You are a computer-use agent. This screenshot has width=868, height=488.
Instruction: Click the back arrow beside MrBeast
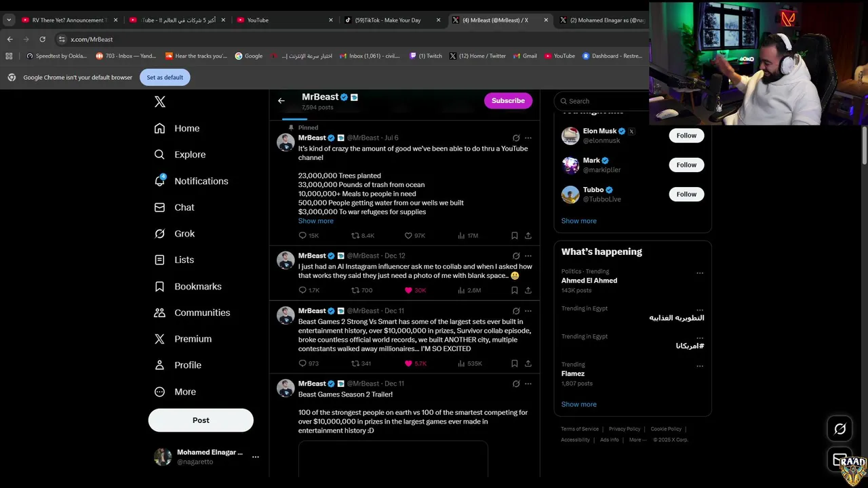click(x=281, y=101)
